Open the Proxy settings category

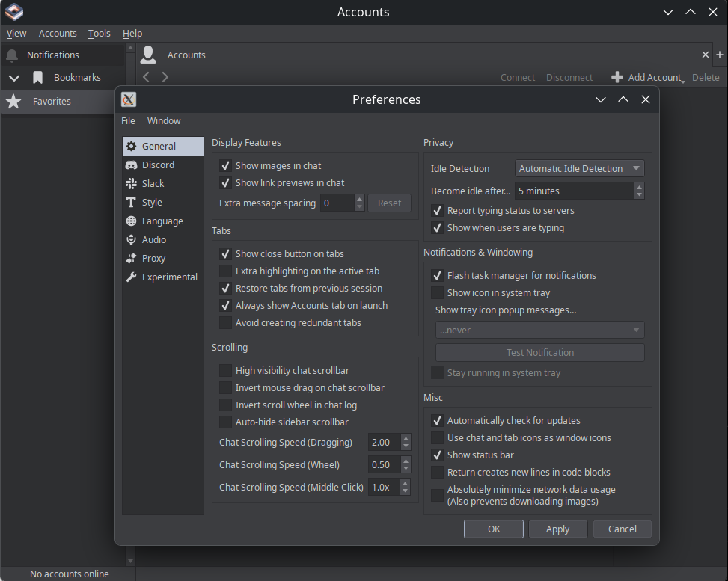(153, 259)
